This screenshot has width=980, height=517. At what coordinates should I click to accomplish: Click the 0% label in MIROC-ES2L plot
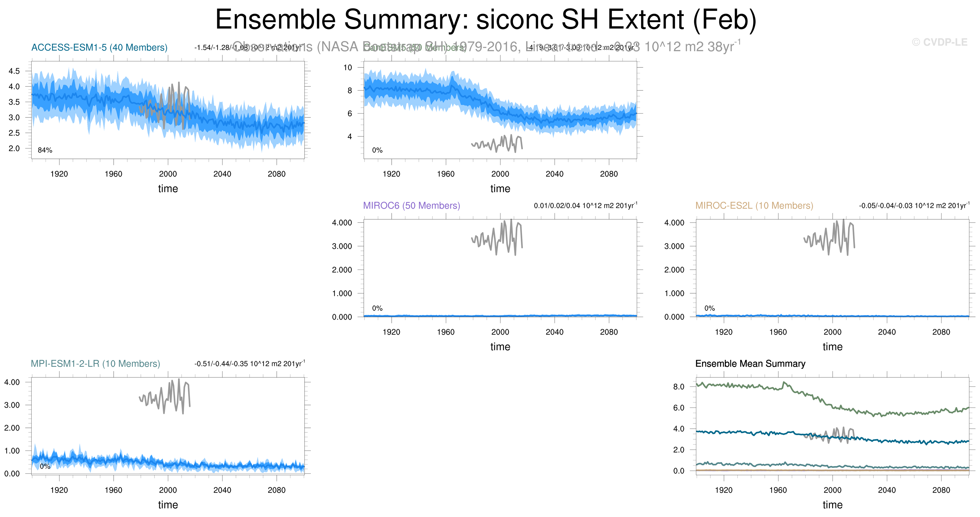coord(710,308)
